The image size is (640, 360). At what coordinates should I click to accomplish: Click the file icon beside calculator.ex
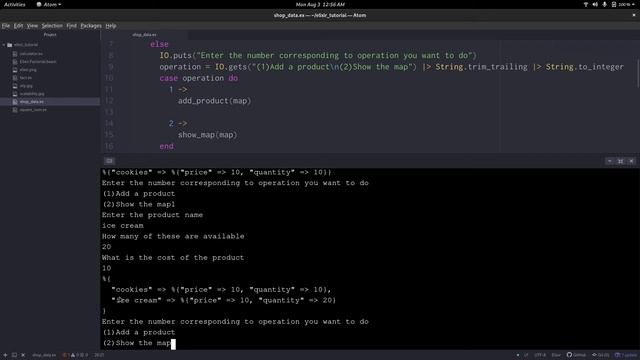(x=15, y=53)
